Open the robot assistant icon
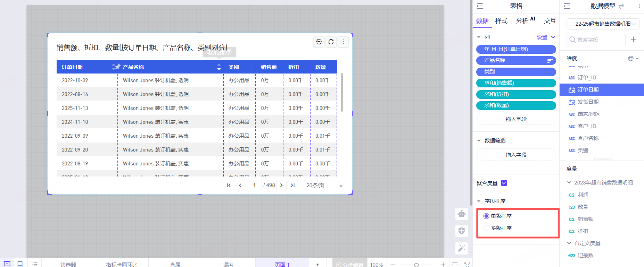Screen dimensions: 644x267 (x=462, y=214)
